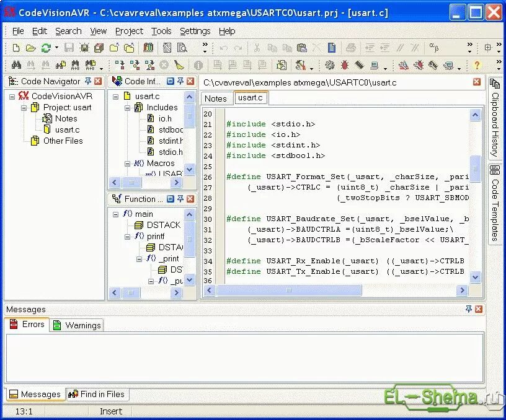Switch to the Warnings tab

(x=77, y=325)
